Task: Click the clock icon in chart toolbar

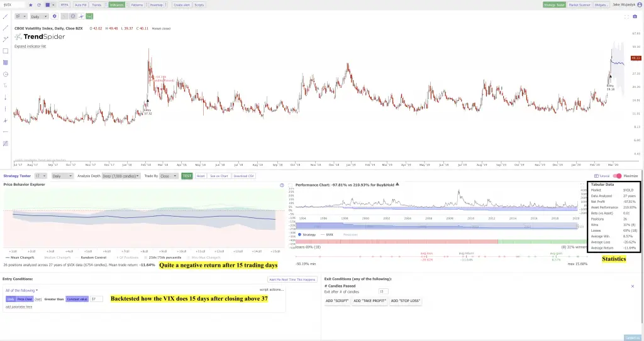Action: tap(73, 16)
